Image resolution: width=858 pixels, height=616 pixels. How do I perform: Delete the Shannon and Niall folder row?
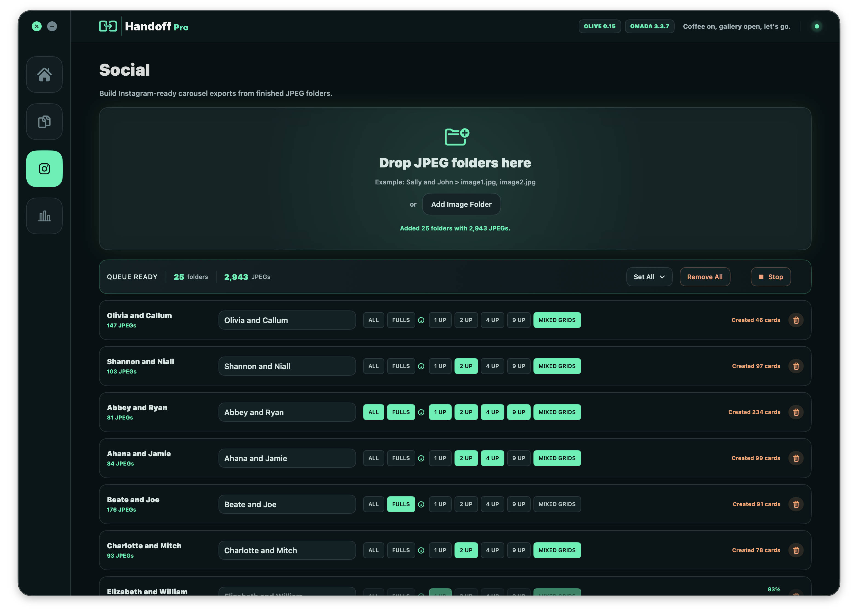coord(796,366)
